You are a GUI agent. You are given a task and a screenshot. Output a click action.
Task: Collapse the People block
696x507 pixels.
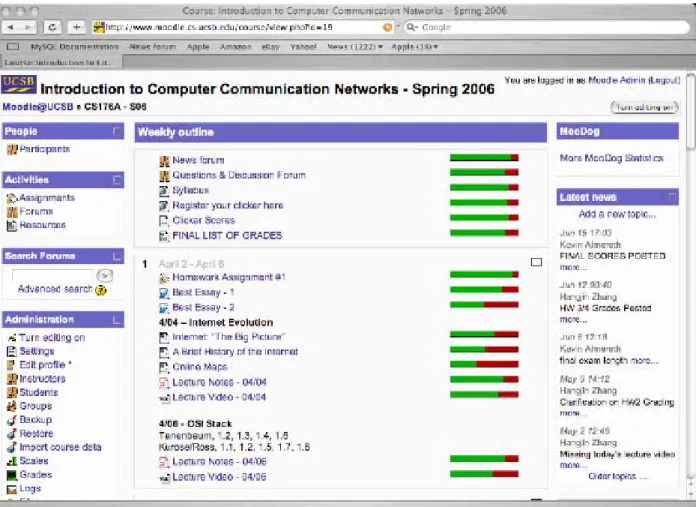coord(117,132)
